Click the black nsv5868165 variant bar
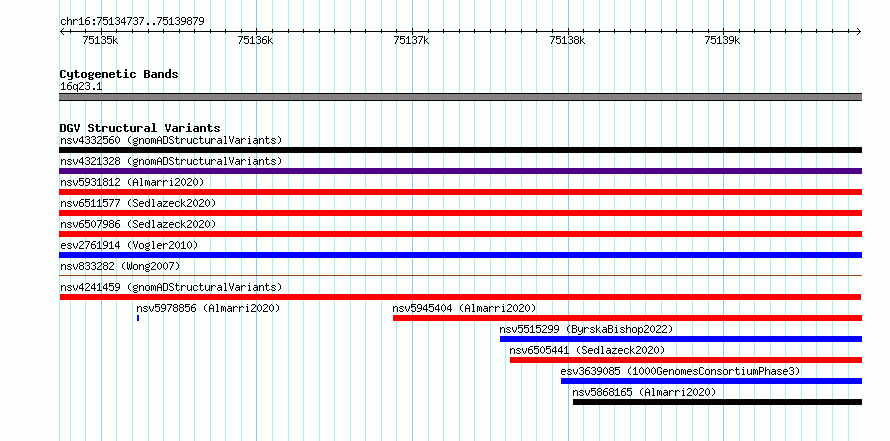 pyautogui.click(x=717, y=402)
